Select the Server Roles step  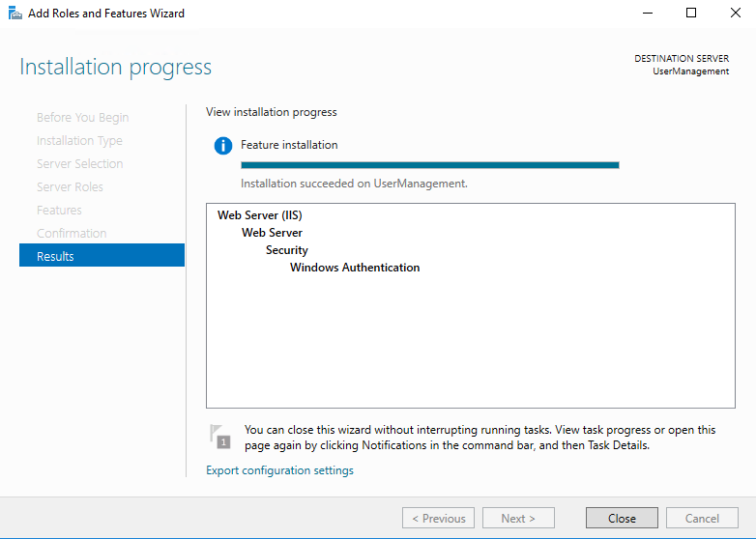point(70,186)
